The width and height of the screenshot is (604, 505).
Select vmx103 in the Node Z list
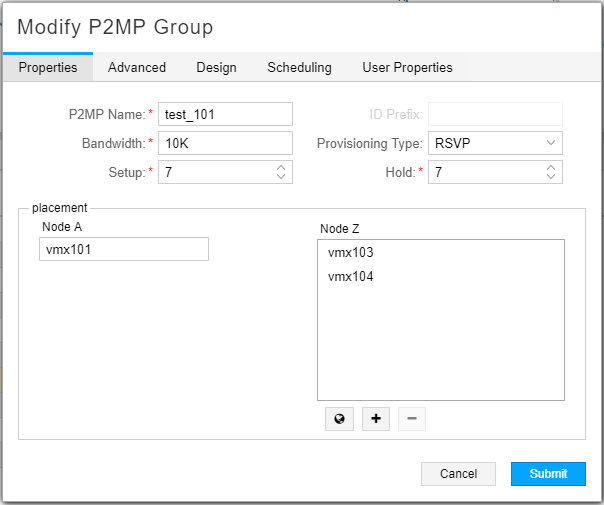pos(350,253)
